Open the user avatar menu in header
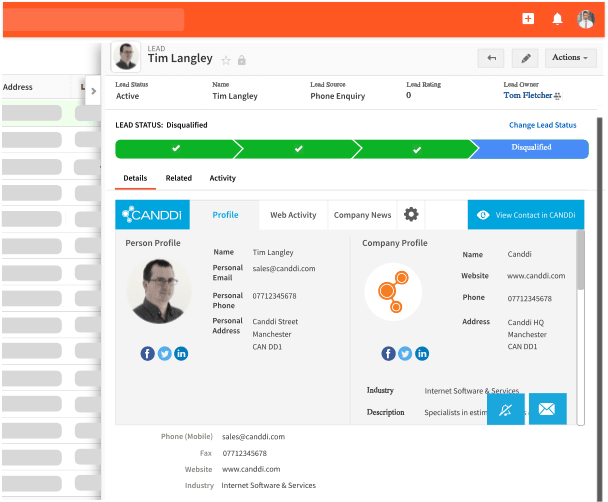The image size is (608, 502). coord(586,19)
